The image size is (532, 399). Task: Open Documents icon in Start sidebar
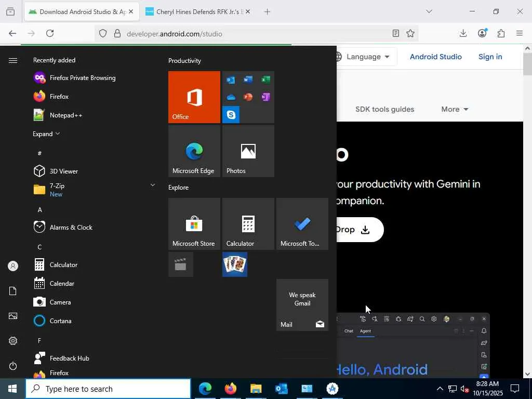13,291
